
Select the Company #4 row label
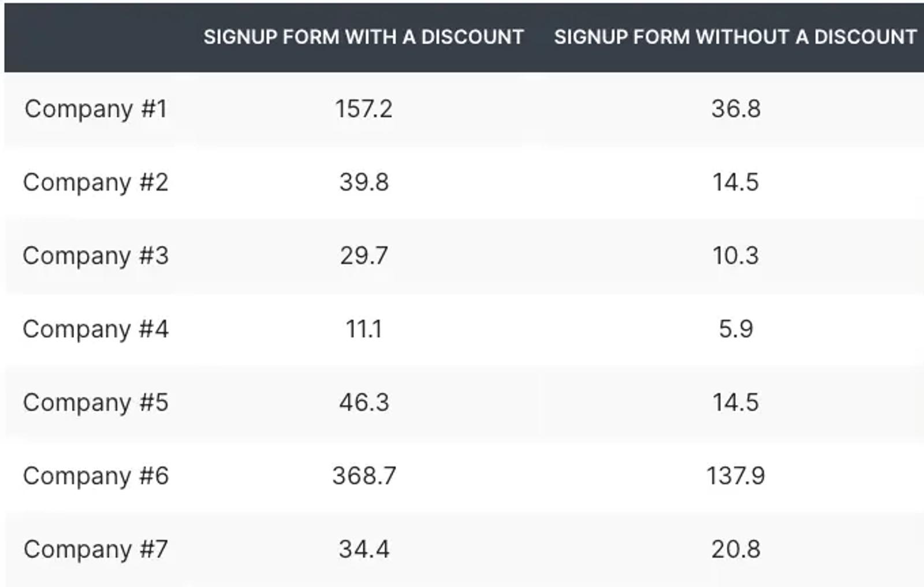click(96, 329)
